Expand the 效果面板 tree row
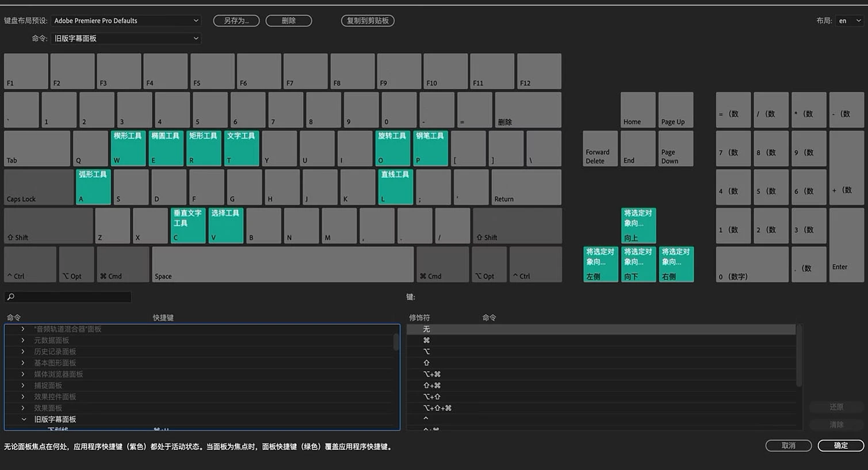This screenshot has height=470, width=868. tap(23, 408)
